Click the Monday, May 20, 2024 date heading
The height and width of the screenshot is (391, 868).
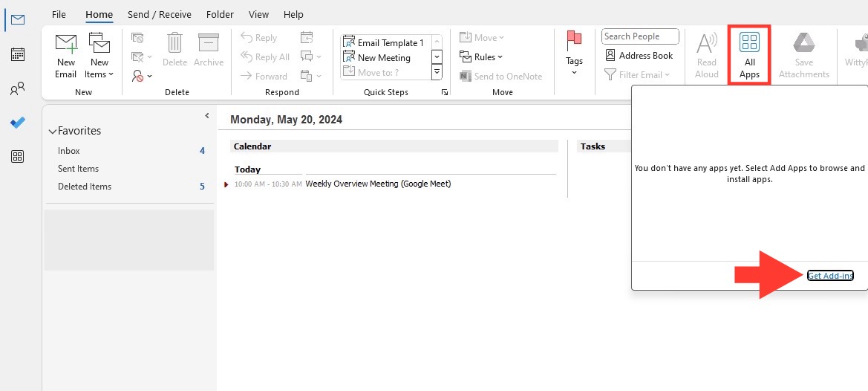[x=286, y=119]
